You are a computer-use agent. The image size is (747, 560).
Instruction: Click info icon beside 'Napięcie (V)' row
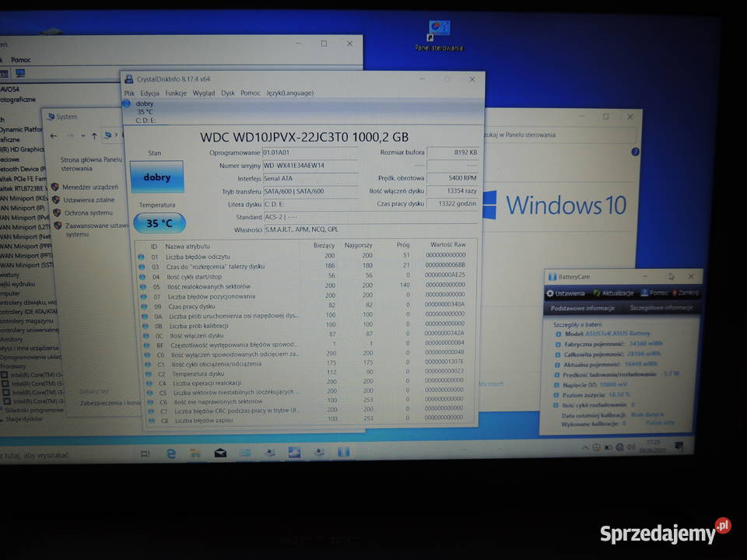click(x=556, y=385)
